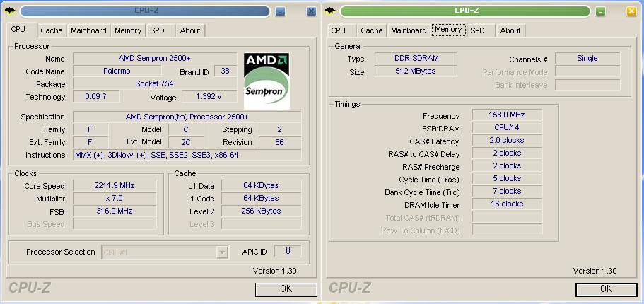Open Cache tab in right window
The height and width of the screenshot is (304, 644).
372,30
